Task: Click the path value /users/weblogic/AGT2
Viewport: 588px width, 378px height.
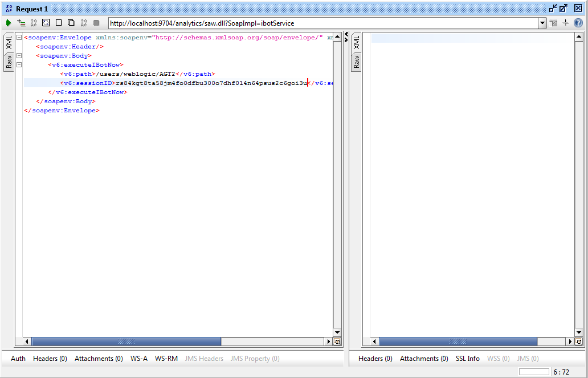Action: pos(136,74)
